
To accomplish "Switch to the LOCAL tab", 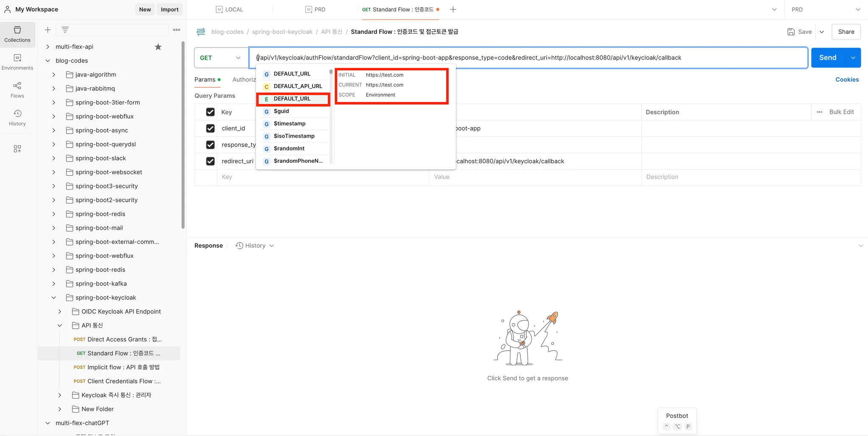I will tap(230, 9).
